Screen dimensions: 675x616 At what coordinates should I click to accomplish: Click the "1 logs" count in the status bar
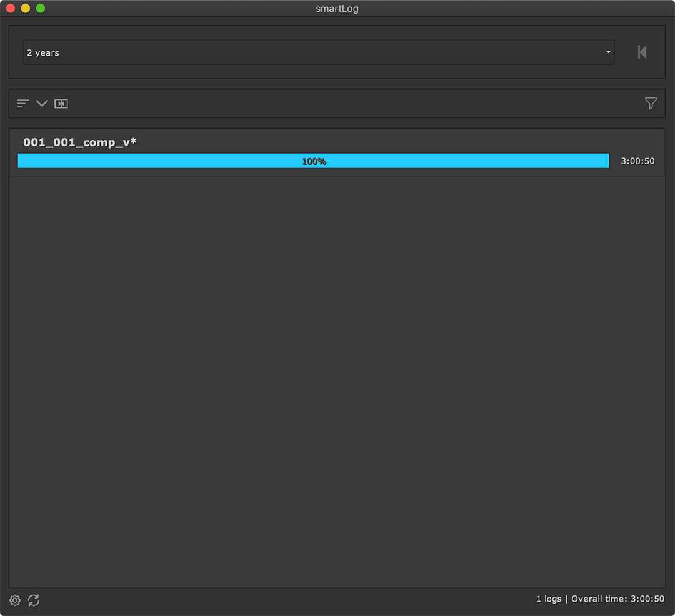pyautogui.click(x=549, y=599)
